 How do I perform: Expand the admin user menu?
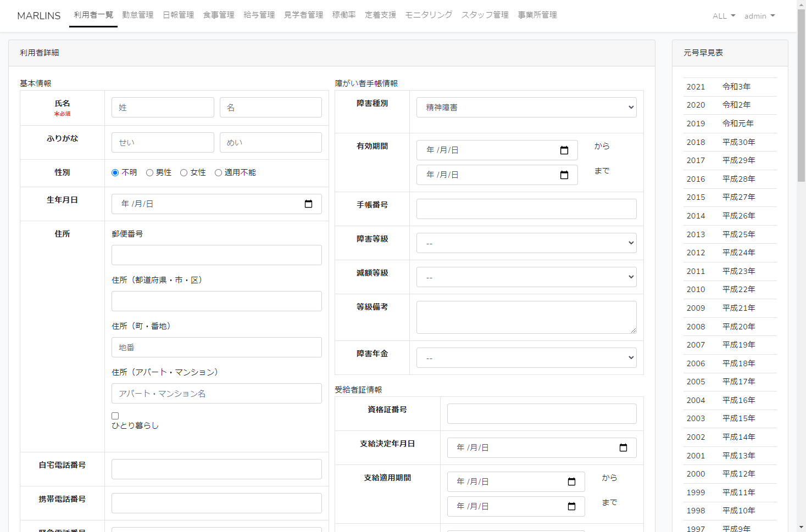coord(759,16)
